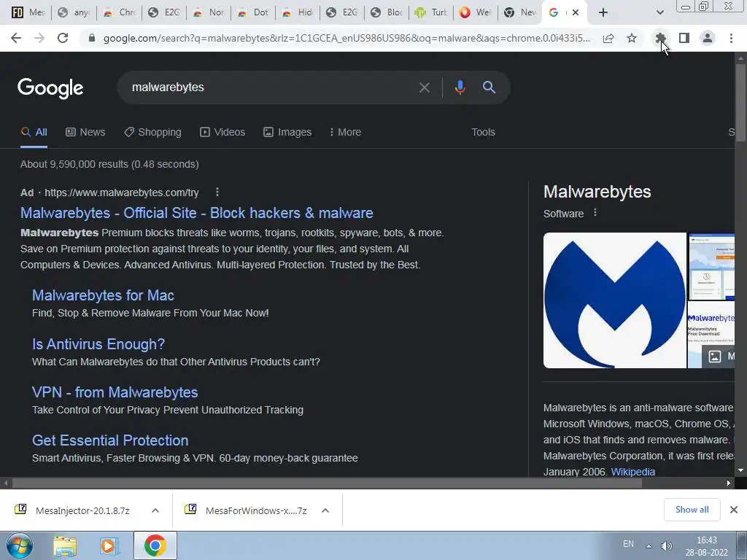
Task: Select Chrome in the taskbar
Action: 155,545
